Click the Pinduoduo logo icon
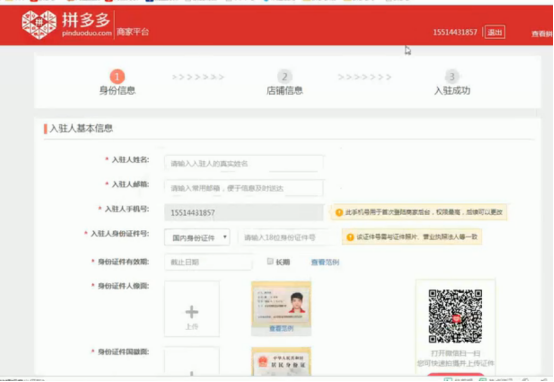The height and width of the screenshot is (382, 554). click(39, 24)
